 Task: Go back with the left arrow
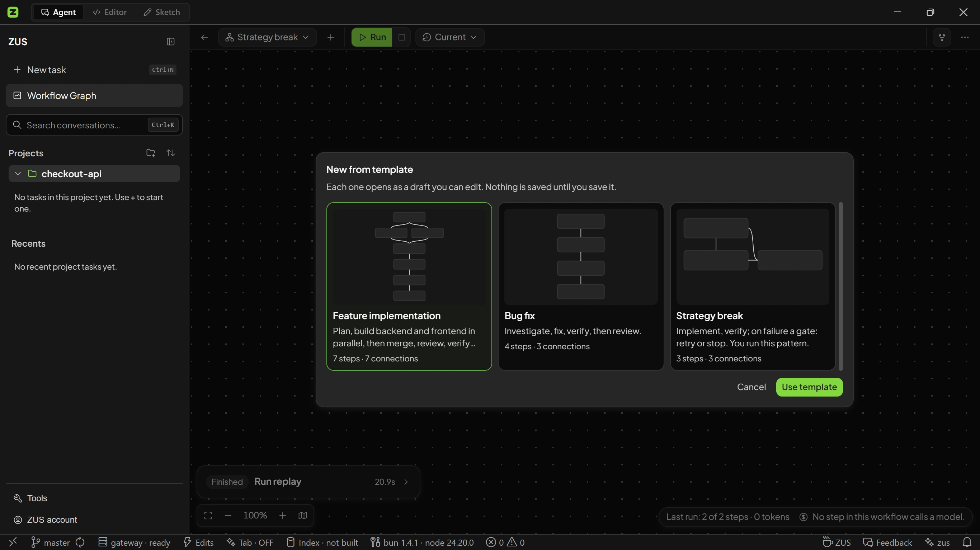point(204,37)
